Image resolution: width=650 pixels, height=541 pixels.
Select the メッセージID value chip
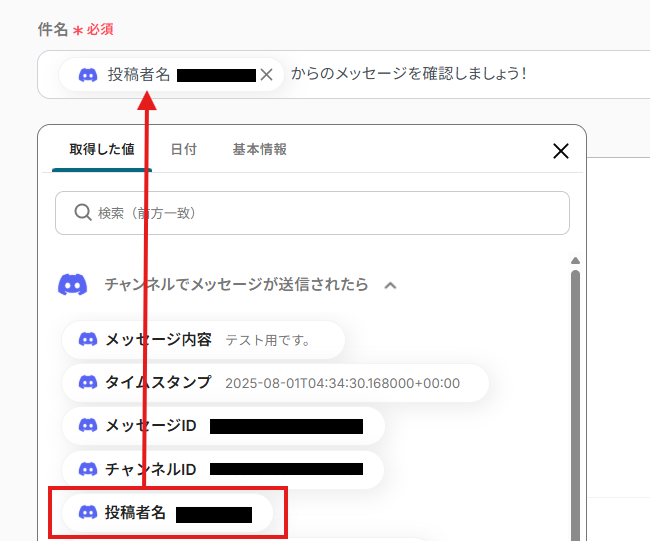223,426
